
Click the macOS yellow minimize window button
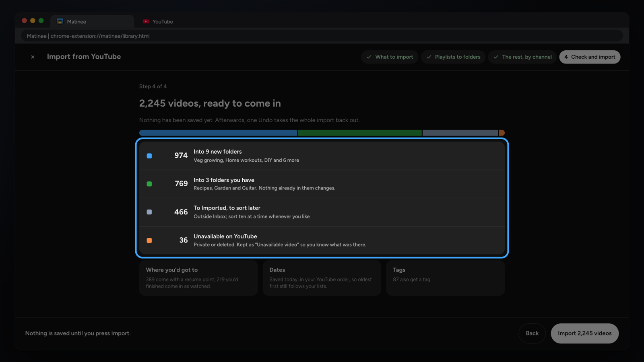tap(33, 21)
